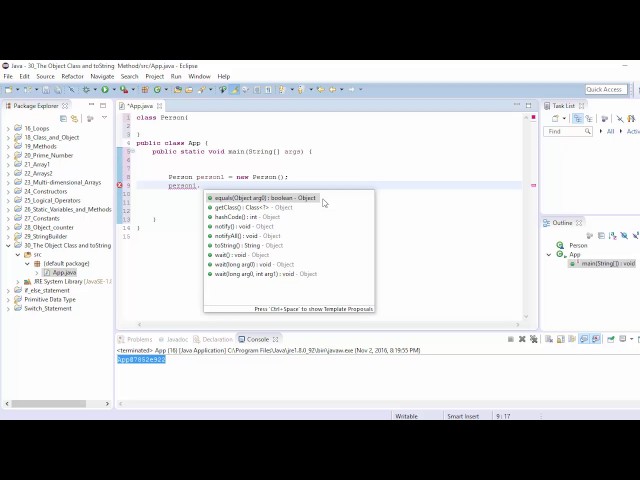The width and height of the screenshot is (640, 480).
Task: Toggle Scroll Lock in Console toolbar
Action: tap(561, 339)
